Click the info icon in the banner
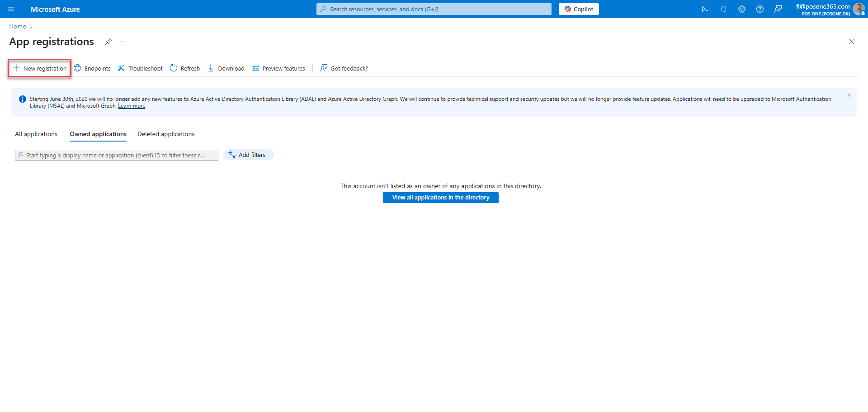This screenshot has height=412, width=868. (x=22, y=99)
